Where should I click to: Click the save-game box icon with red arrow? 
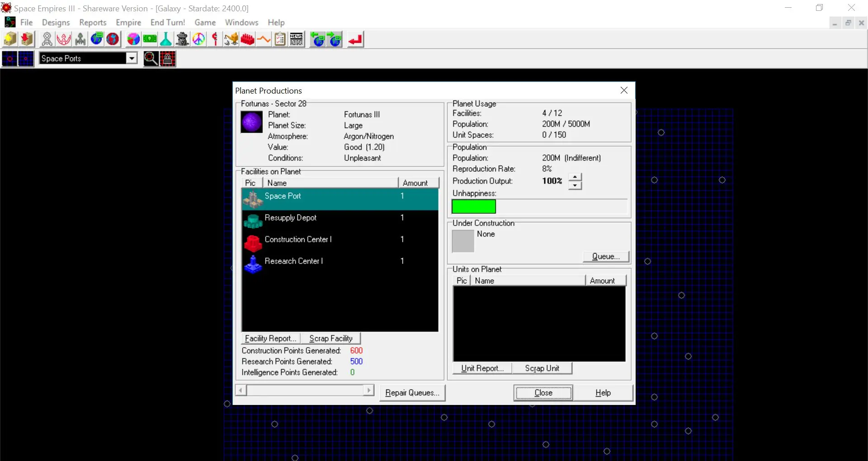tap(27, 40)
